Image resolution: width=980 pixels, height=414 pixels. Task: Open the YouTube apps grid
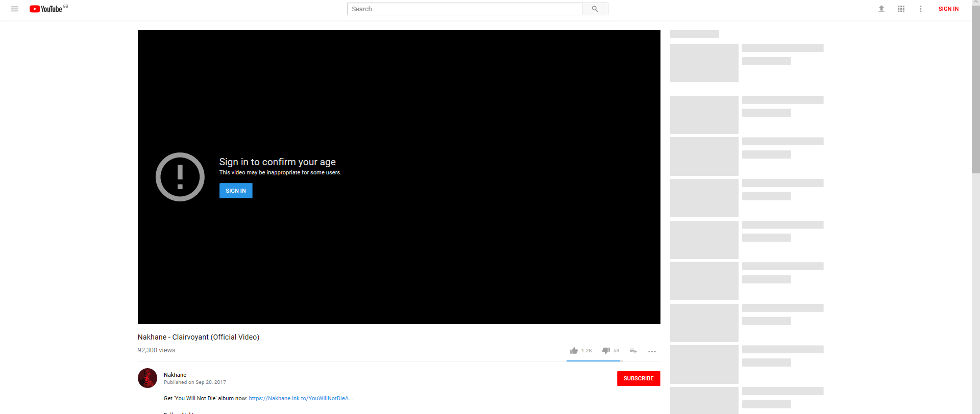point(901,9)
